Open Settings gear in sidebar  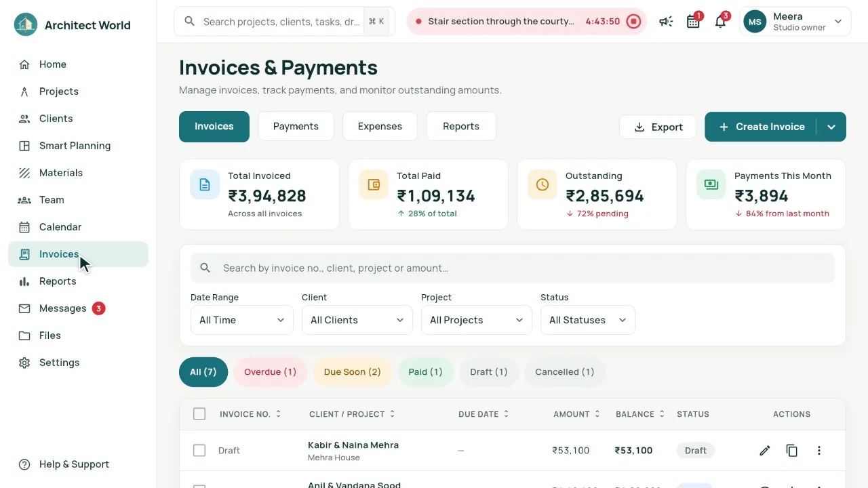pos(78,363)
